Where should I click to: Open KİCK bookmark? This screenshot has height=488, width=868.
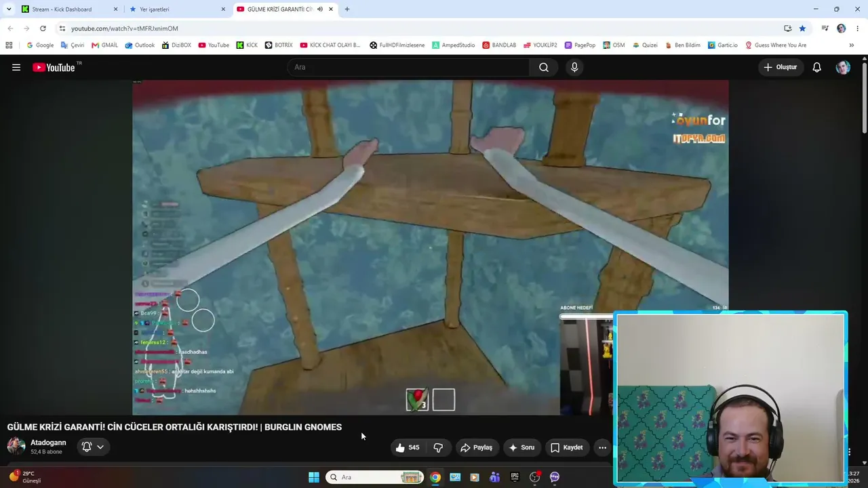(x=247, y=45)
